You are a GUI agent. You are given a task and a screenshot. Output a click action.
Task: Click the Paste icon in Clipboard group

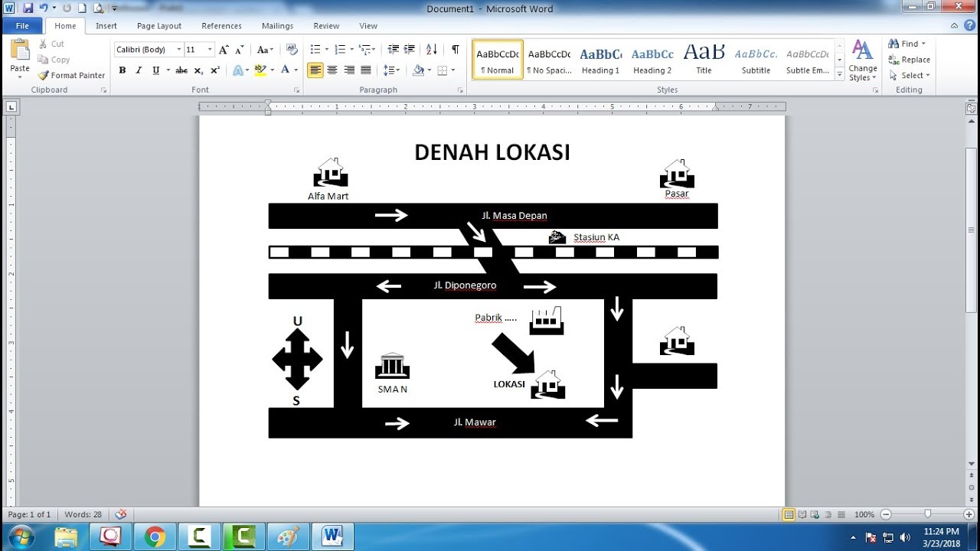click(20, 51)
